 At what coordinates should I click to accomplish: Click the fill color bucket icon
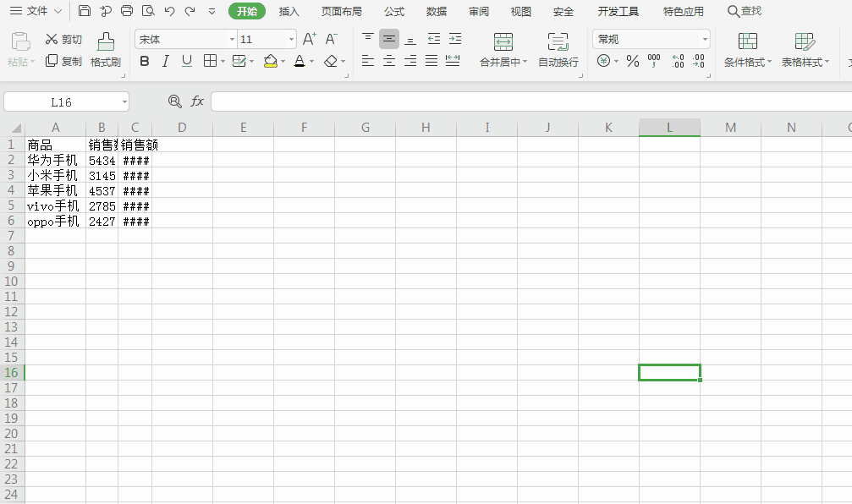click(x=270, y=61)
